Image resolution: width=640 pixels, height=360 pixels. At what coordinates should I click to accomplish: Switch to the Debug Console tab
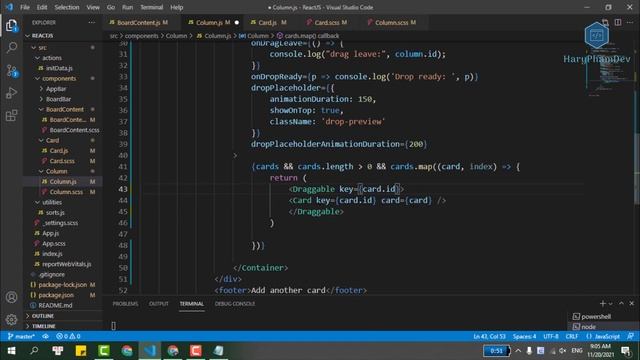[x=235, y=304]
